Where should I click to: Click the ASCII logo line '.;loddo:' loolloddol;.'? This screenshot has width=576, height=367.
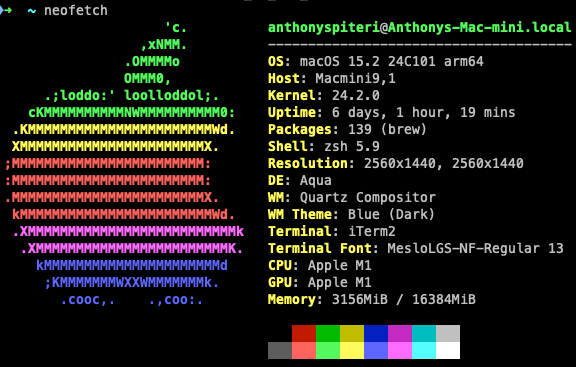point(132,96)
